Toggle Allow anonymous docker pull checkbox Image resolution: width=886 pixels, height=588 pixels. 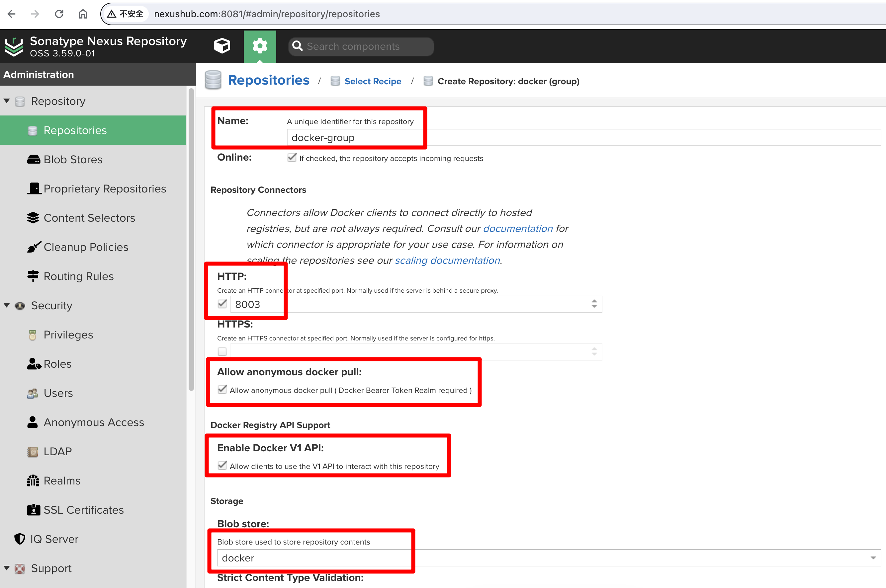pyautogui.click(x=222, y=390)
